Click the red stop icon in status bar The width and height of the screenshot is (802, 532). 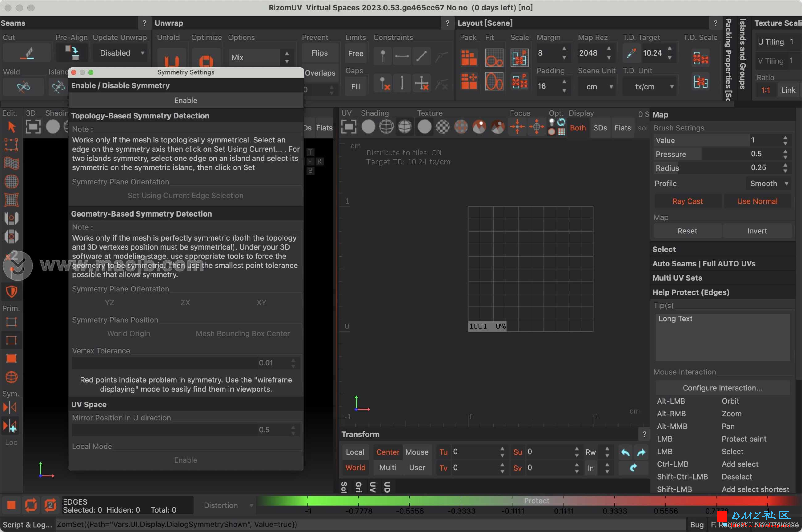click(11, 505)
